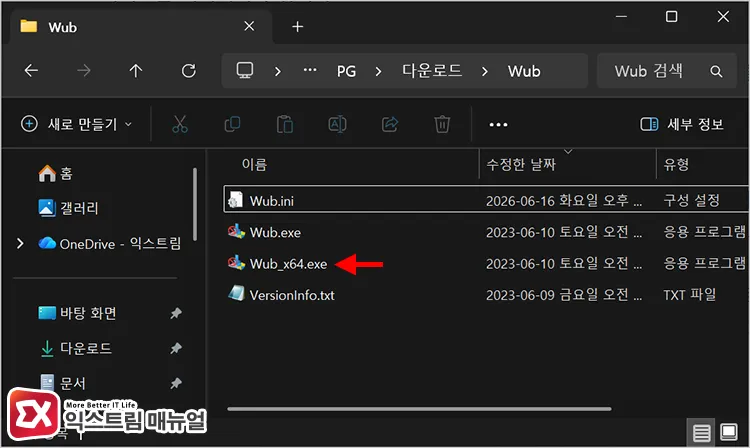Maximize the File Explorer window
Screen dimensions: 750x448
point(672,17)
